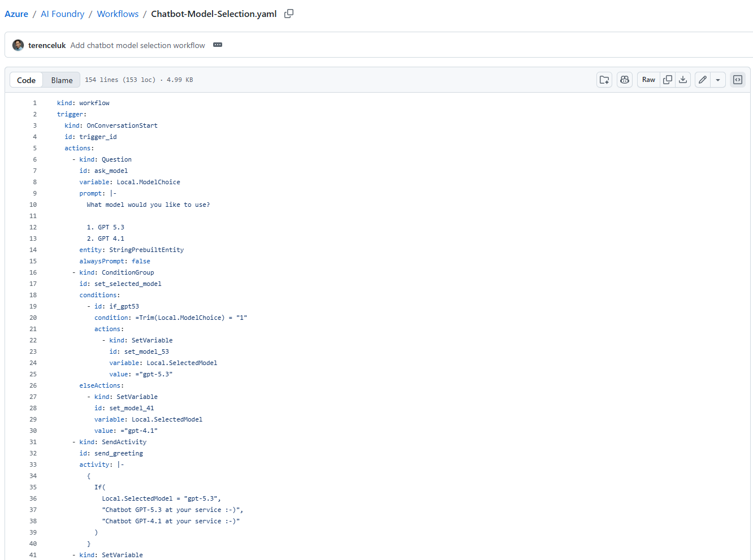Select line number 16 in the gutter

click(x=33, y=272)
